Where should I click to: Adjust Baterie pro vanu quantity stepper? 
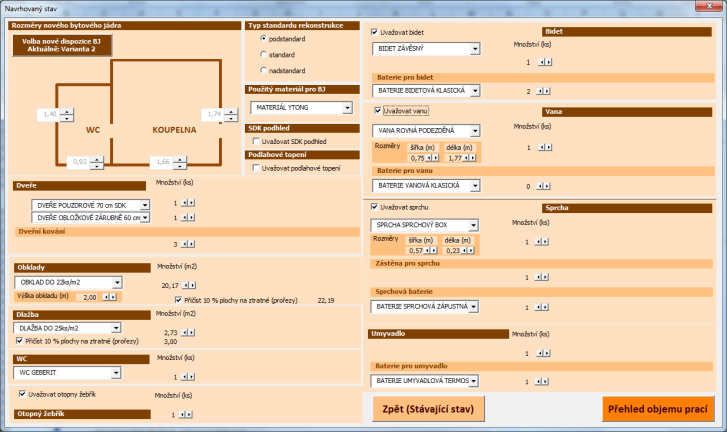point(543,186)
